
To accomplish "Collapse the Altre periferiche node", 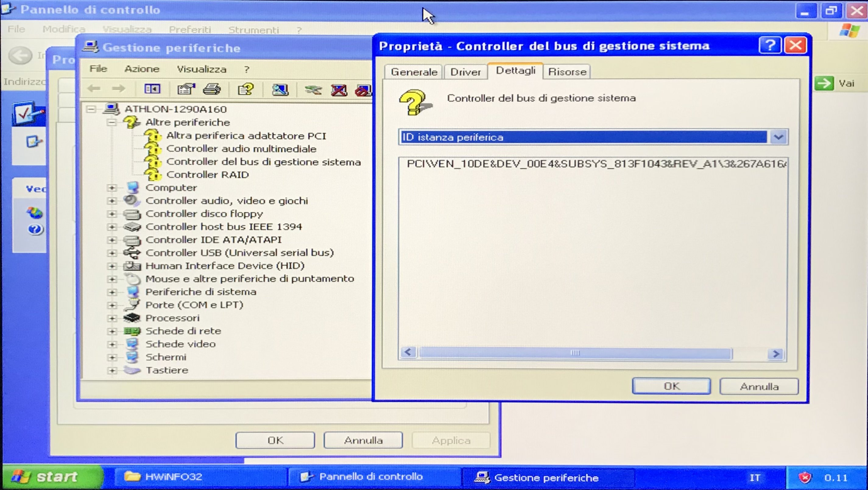I will [112, 122].
